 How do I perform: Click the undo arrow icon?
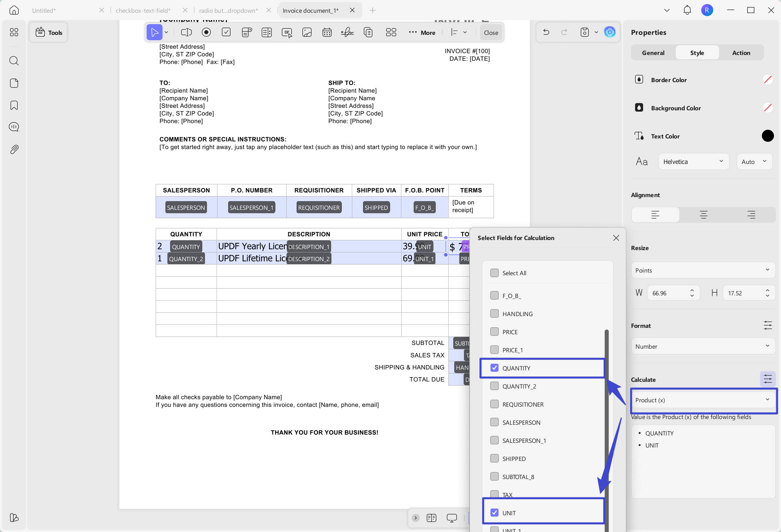click(x=546, y=32)
